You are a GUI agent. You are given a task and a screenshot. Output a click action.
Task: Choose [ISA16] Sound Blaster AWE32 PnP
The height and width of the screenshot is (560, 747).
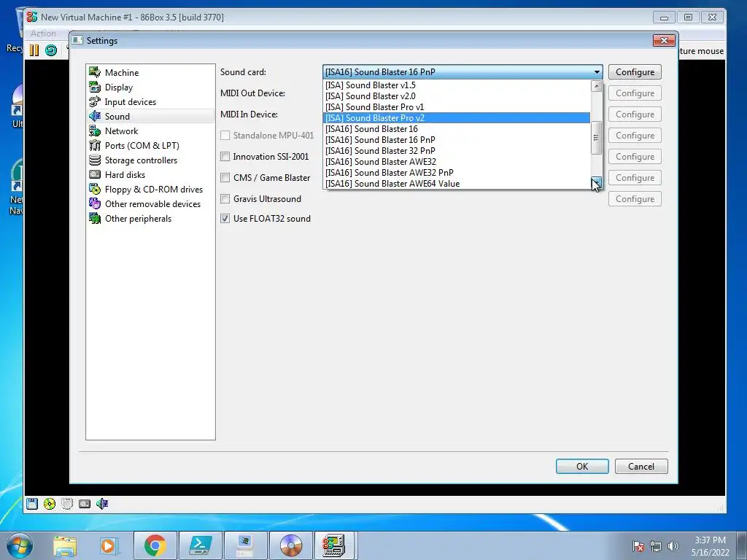(457, 173)
